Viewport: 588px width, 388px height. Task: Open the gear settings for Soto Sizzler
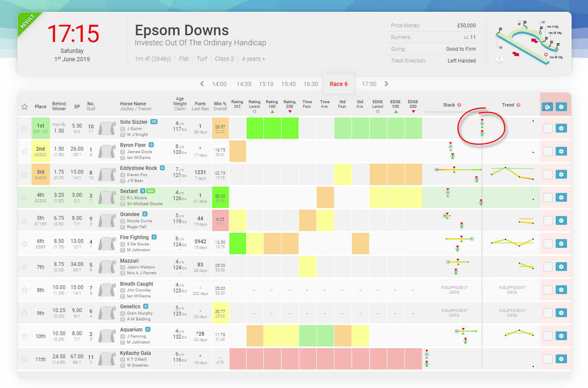point(561,128)
